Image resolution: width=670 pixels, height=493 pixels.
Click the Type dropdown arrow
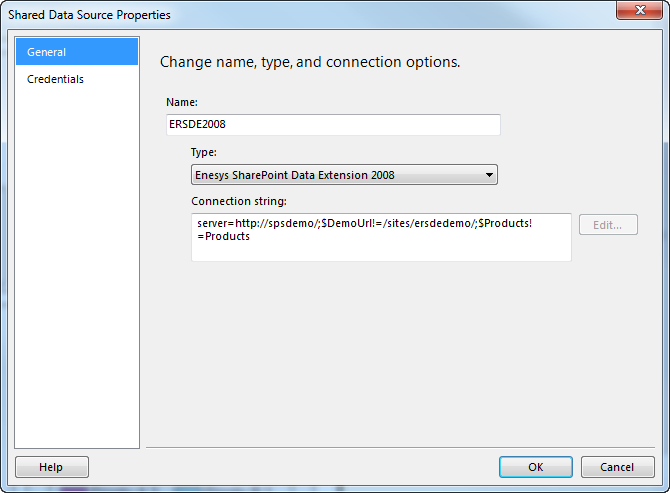489,175
